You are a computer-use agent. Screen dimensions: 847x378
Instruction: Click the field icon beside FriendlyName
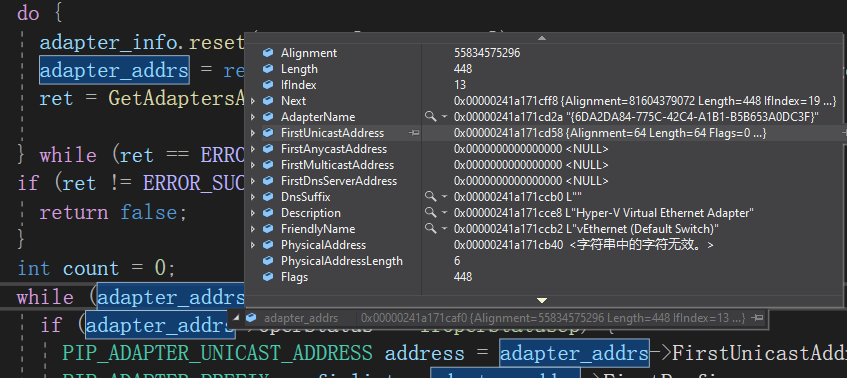268,229
